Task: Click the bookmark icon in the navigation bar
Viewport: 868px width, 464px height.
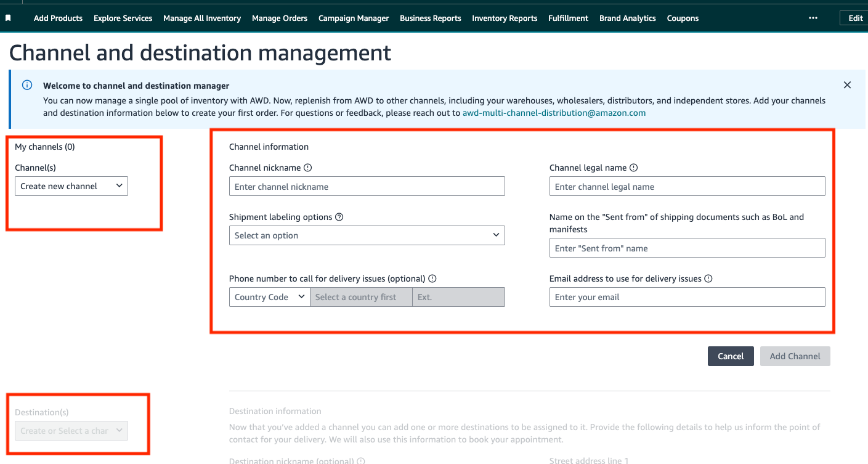Action: (8, 18)
